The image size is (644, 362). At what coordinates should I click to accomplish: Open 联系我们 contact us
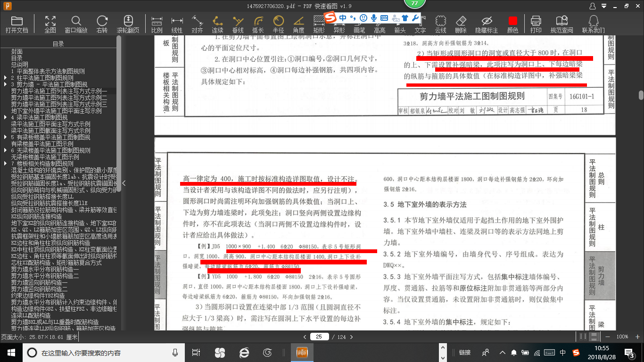click(x=593, y=24)
